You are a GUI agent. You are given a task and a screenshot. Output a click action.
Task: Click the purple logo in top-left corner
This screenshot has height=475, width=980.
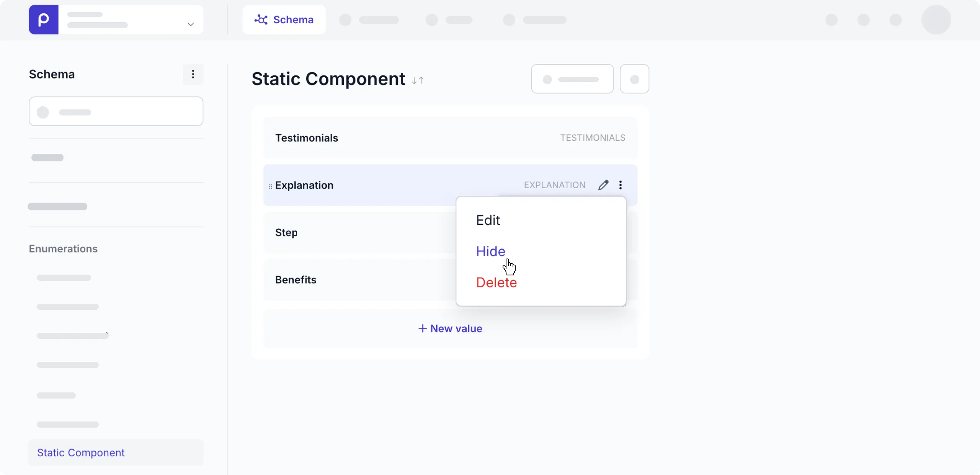(x=43, y=20)
